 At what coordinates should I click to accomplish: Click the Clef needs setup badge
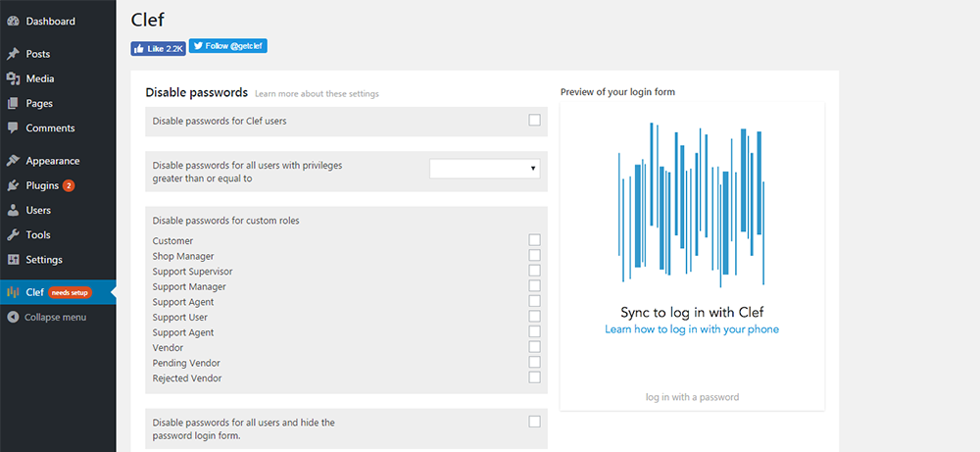[x=70, y=292]
